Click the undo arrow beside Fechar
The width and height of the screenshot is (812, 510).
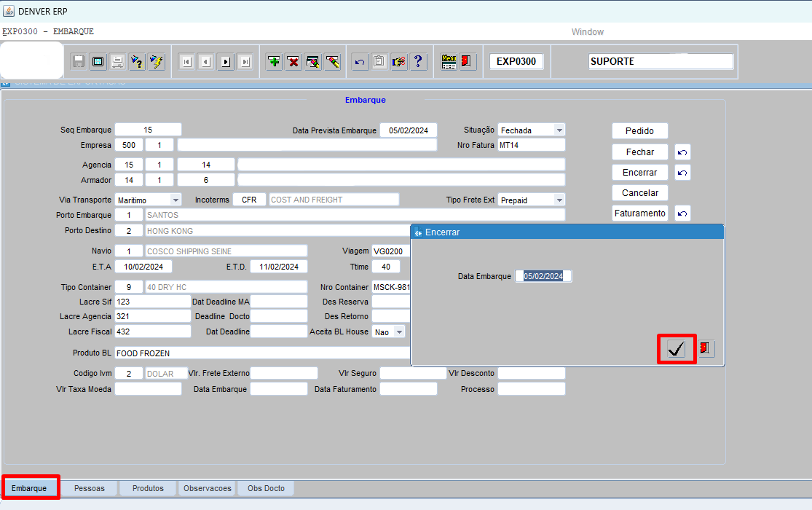click(x=682, y=152)
